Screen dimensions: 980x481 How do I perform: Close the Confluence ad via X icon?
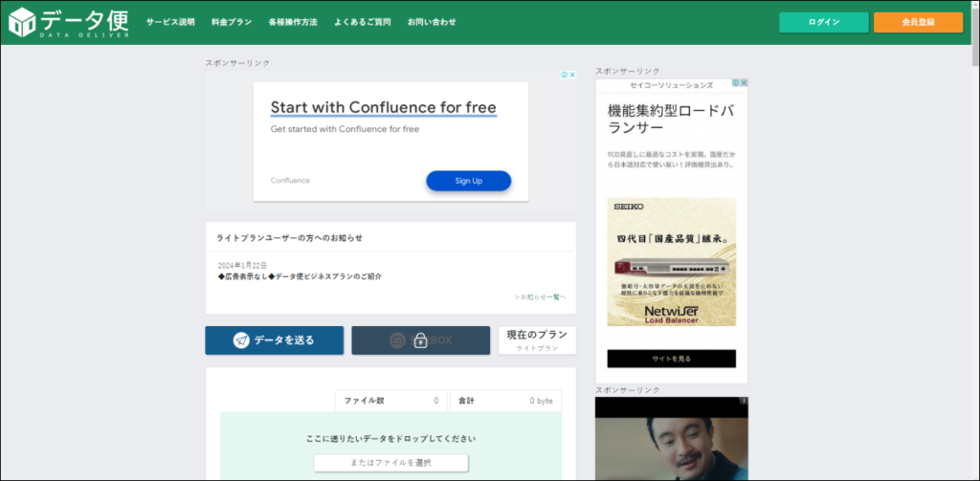(572, 75)
